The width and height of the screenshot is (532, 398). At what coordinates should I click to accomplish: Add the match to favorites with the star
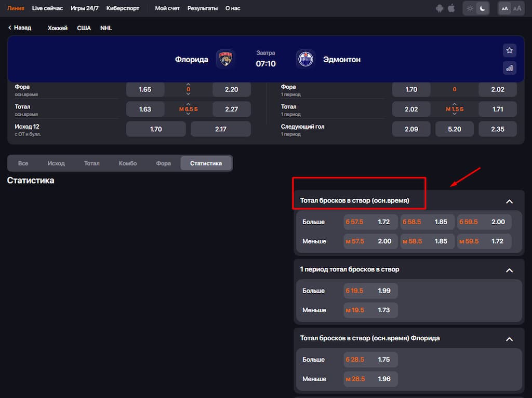coord(509,50)
